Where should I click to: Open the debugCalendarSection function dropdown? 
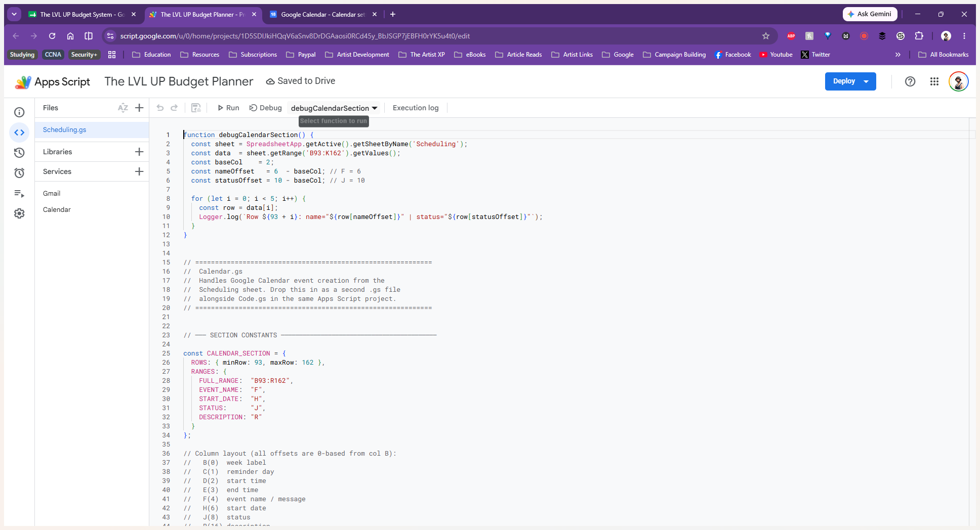tap(334, 108)
